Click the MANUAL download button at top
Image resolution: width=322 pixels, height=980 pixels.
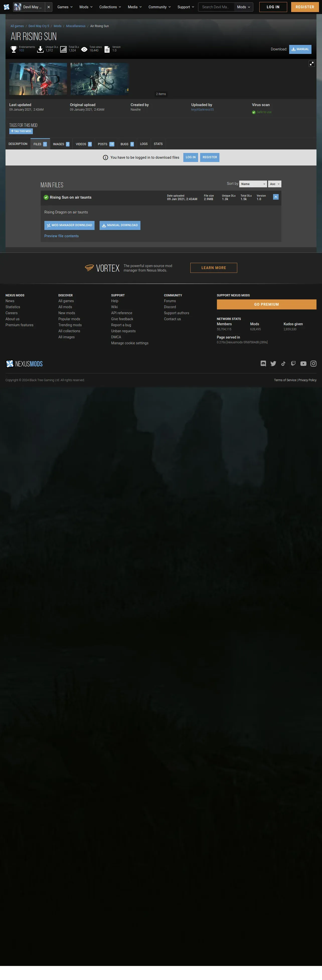click(300, 49)
